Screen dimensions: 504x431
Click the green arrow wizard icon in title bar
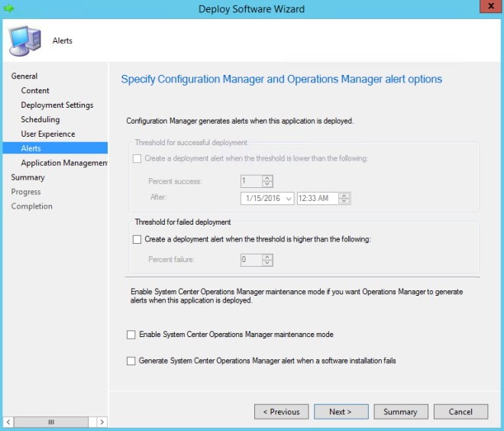[9, 8]
